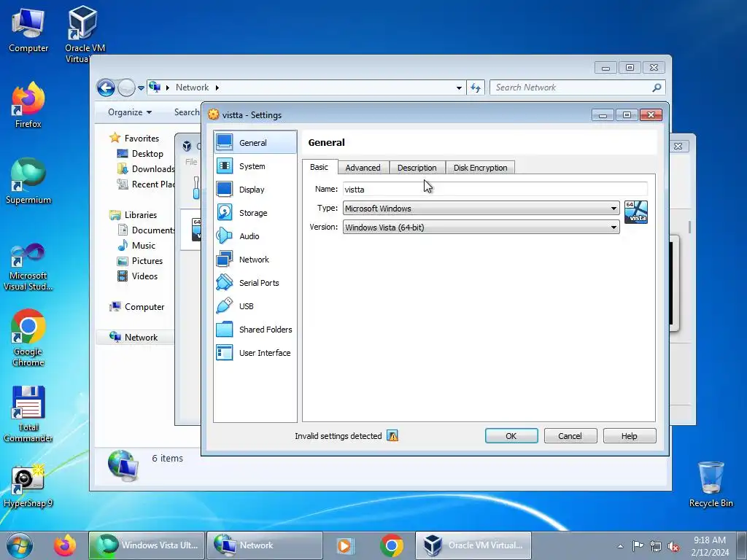Click the Name field containing vistta
This screenshot has width=747, height=560.
coord(495,189)
